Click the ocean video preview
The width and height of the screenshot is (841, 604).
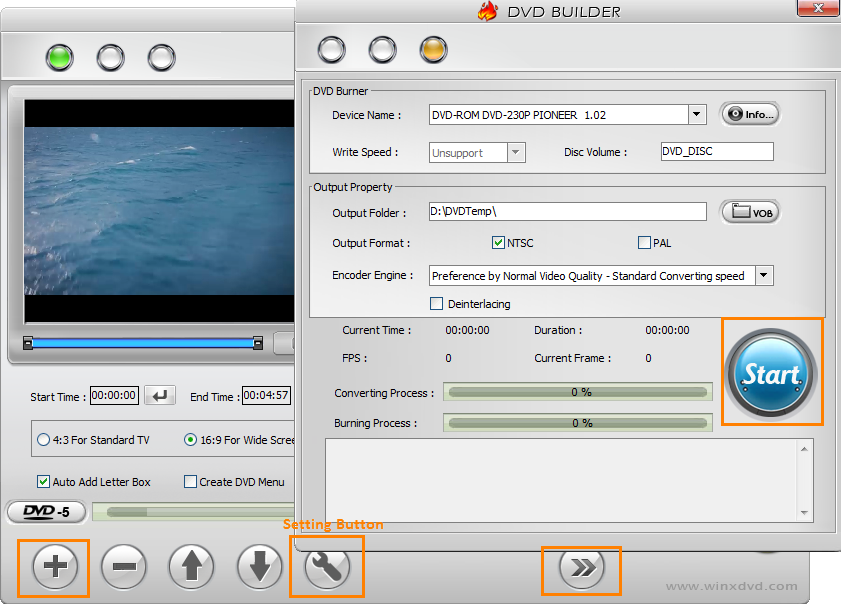(x=159, y=210)
